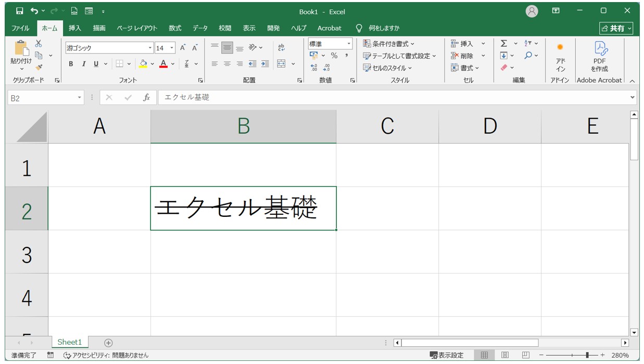Switch to the Page Layout tab
The width and height of the screenshot is (644, 364).
tap(137, 28)
